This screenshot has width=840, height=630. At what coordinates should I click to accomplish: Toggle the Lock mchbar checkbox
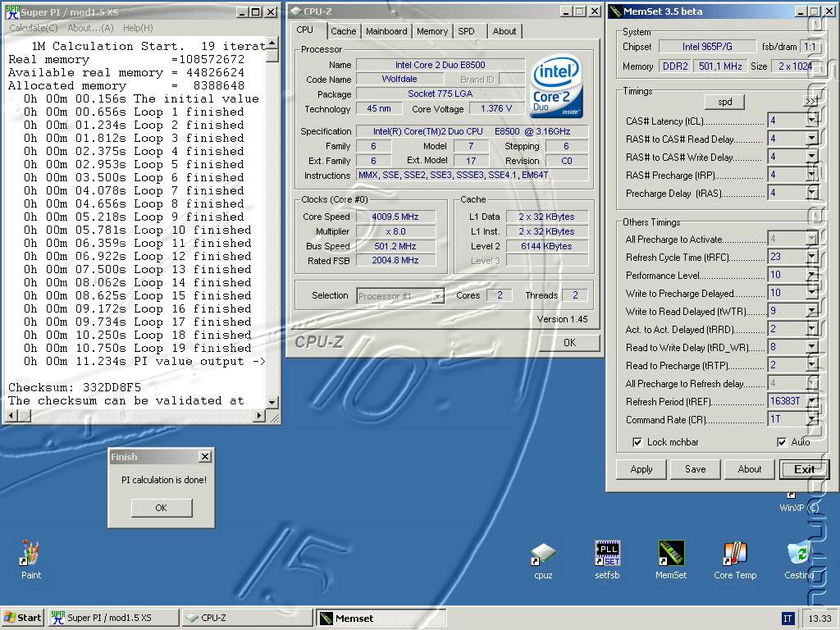tap(637, 442)
